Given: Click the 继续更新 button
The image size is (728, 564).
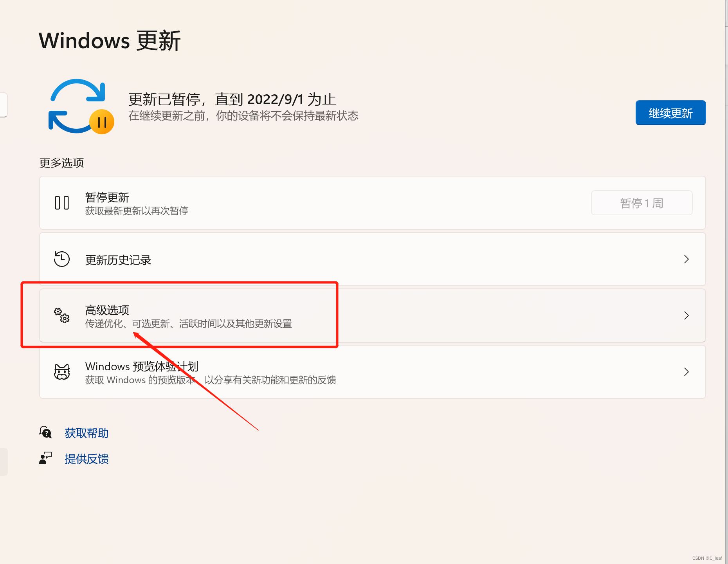Looking at the screenshot, I should coord(670,113).
